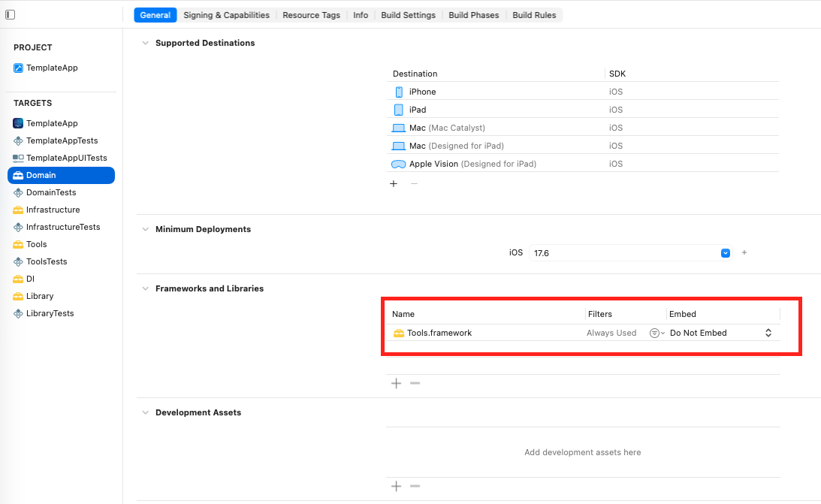Click the Infrastructure framework icon

tap(18, 210)
